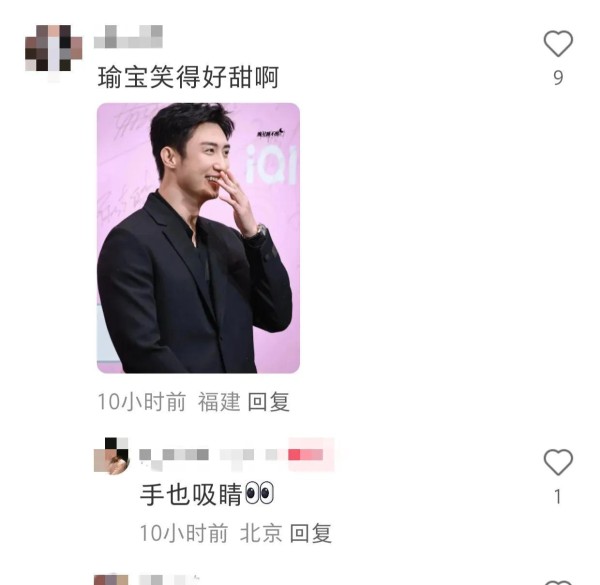Click 回复 under the 福建 comment
600x585 pixels.
[269, 402]
